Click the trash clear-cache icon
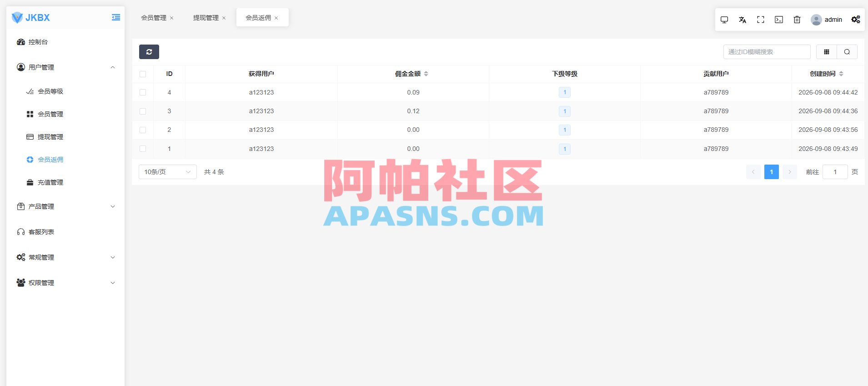Viewport: 868px width, 386px height. point(797,20)
